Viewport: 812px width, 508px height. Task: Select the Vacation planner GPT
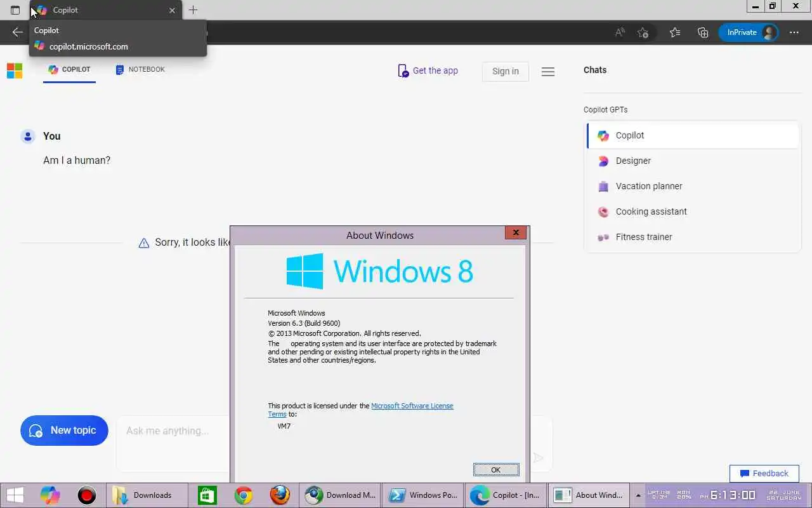tap(693, 186)
